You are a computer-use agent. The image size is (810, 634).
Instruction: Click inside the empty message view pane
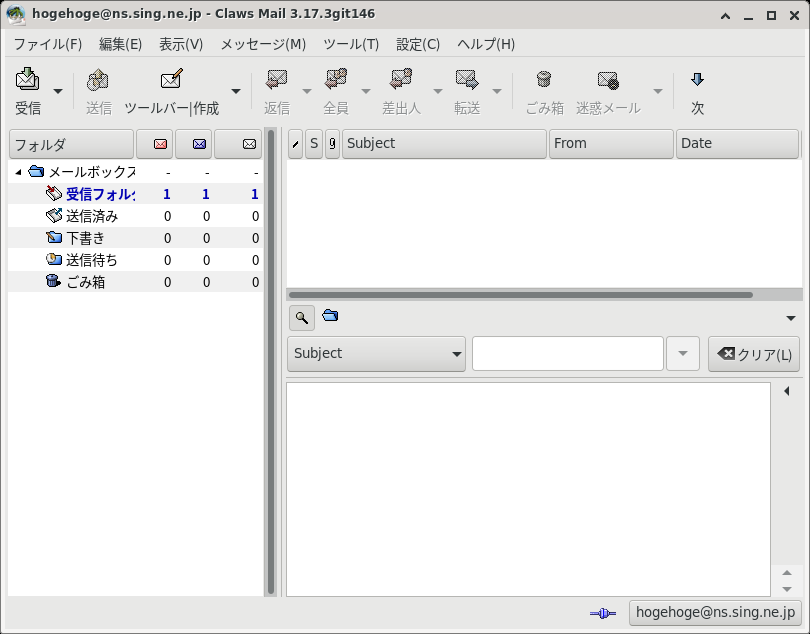coord(528,489)
